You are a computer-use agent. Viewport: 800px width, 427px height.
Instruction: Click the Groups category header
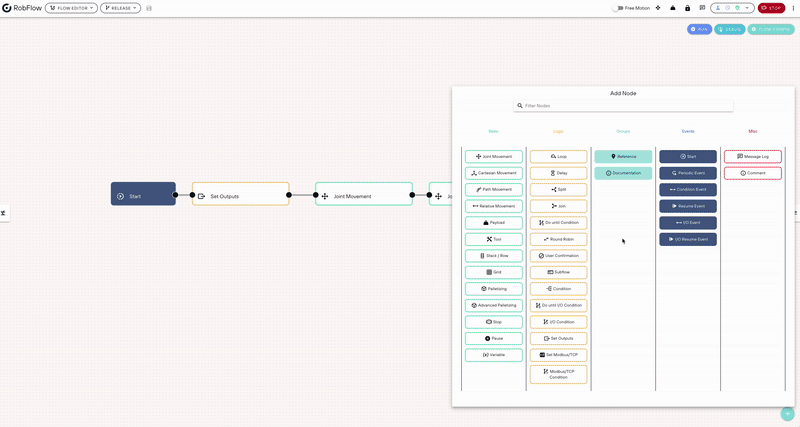623,131
